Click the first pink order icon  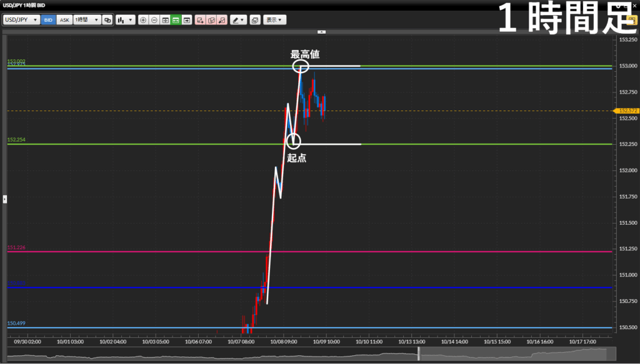pyautogui.click(x=201, y=20)
